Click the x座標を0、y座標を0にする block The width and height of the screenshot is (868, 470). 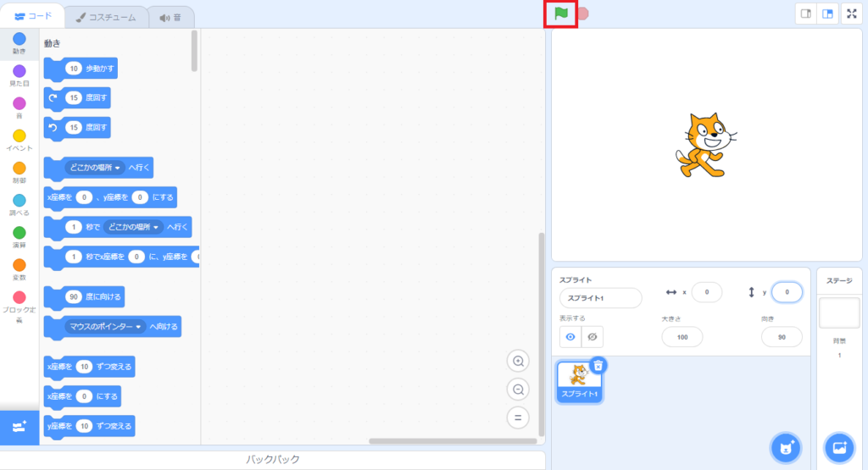tap(110, 197)
